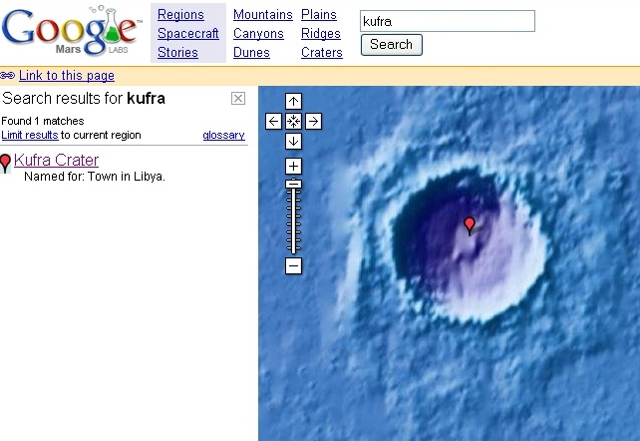Pan the map right with the arrow

click(313, 121)
